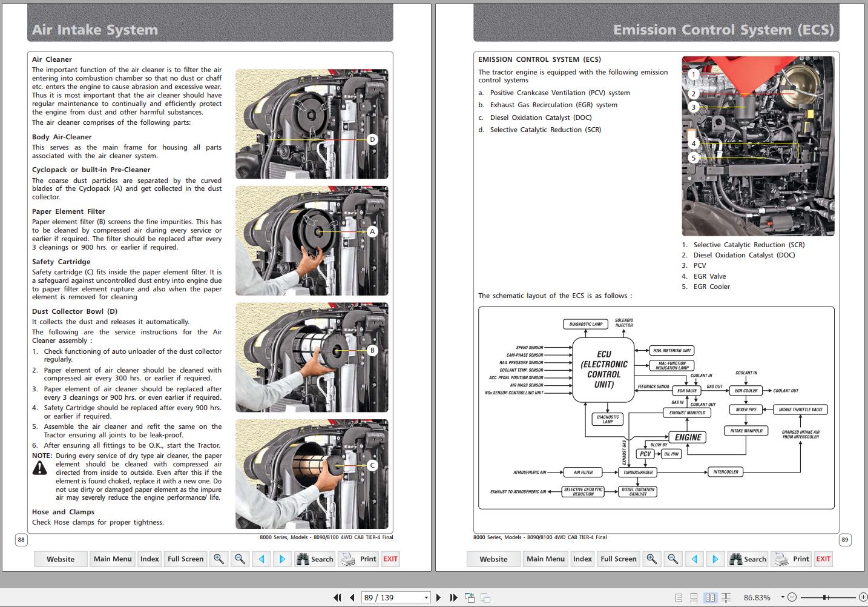Click the next view icon in bottom bar
This screenshot has width=868, height=607.
(485, 597)
